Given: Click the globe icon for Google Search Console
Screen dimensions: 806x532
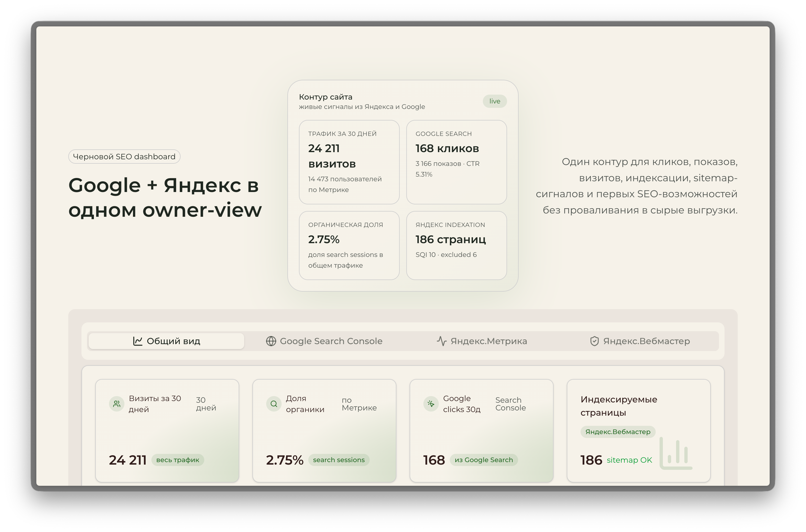Looking at the screenshot, I should (x=271, y=341).
